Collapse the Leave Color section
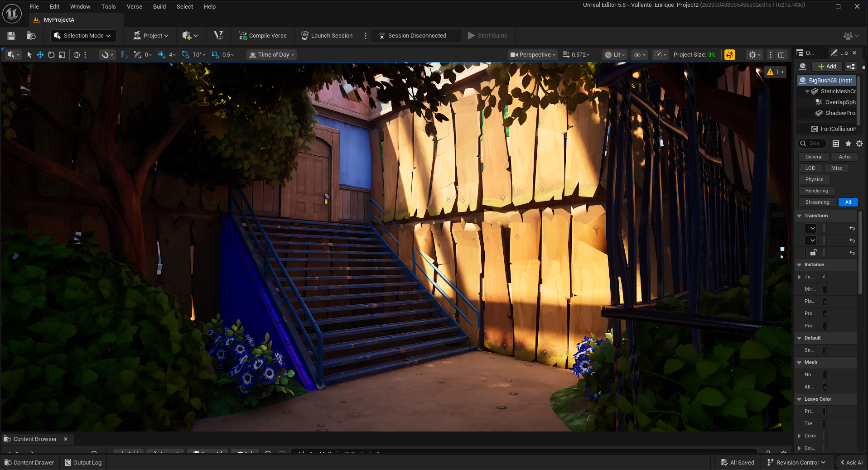 tap(799, 399)
